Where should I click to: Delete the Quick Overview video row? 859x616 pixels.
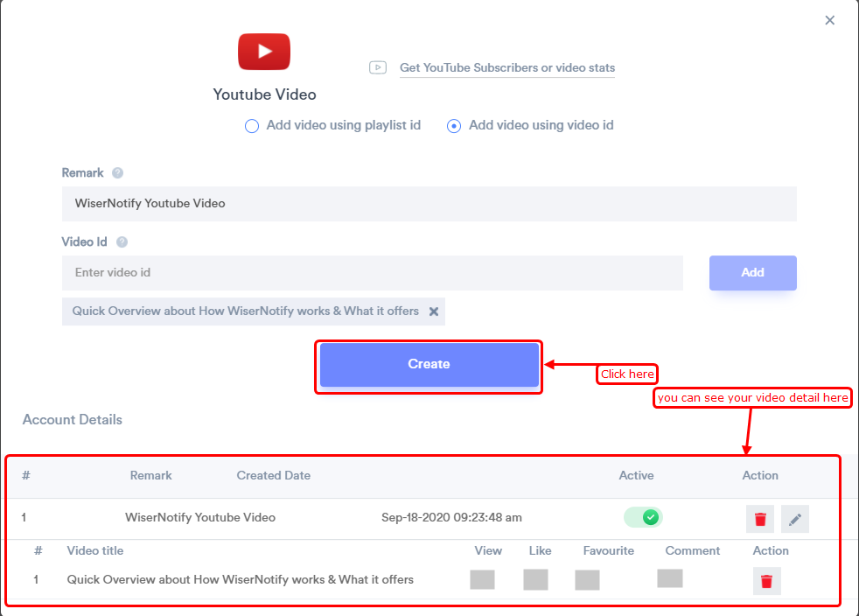[x=766, y=581]
